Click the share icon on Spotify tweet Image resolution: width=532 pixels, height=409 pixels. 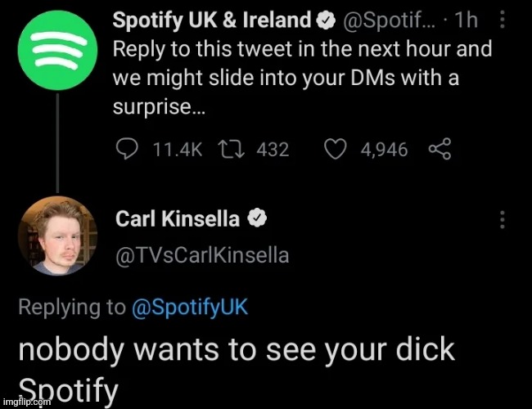click(x=440, y=149)
